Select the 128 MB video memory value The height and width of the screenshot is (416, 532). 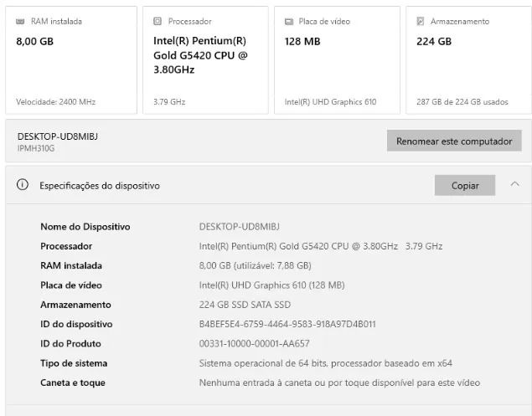(302, 41)
